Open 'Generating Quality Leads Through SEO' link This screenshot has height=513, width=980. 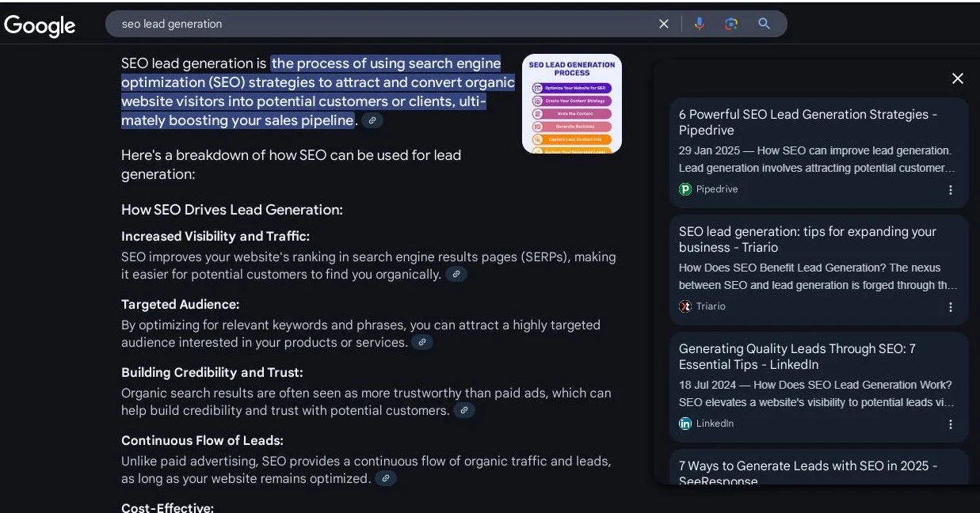point(797,356)
